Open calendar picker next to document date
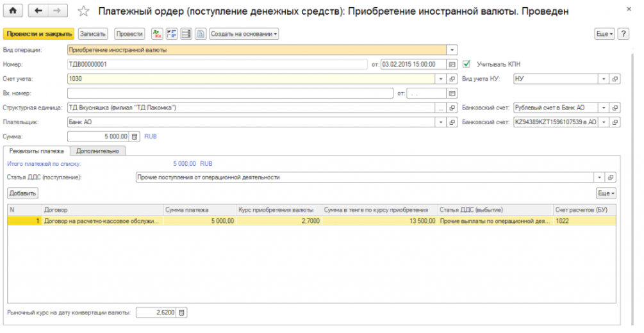Screen dimensions: 644x333 point(452,64)
